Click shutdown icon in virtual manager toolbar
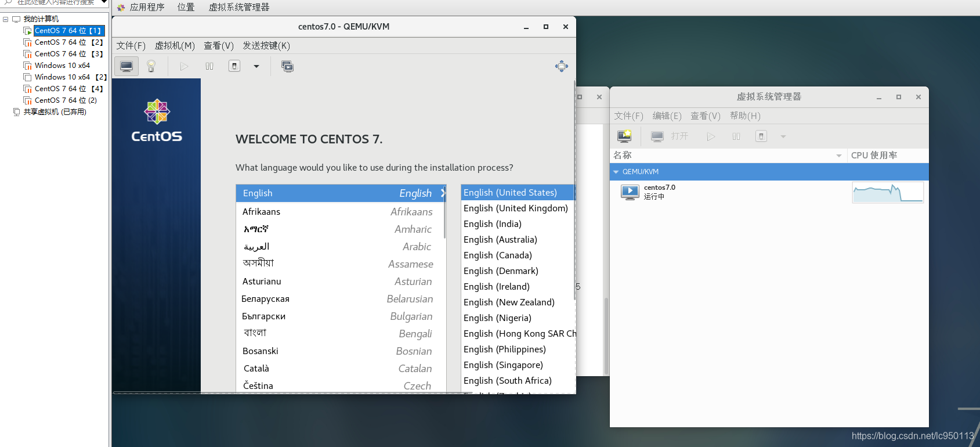980x447 pixels. click(x=761, y=136)
